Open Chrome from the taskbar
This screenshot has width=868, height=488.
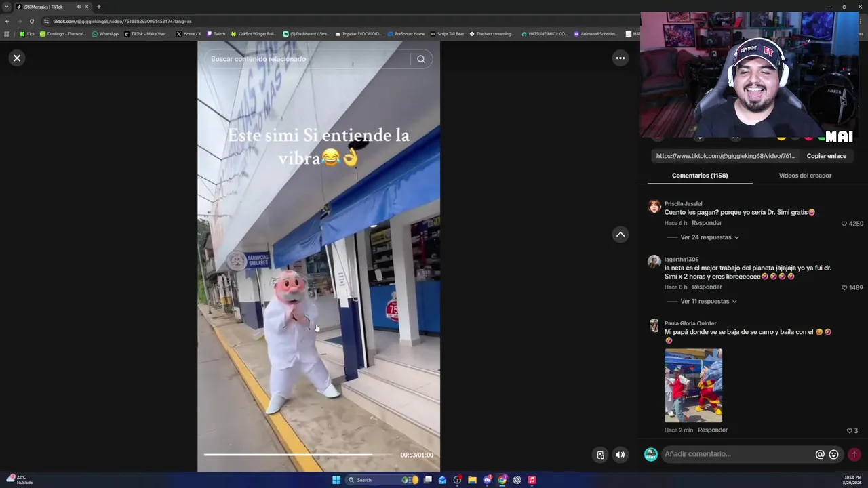(502, 480)
